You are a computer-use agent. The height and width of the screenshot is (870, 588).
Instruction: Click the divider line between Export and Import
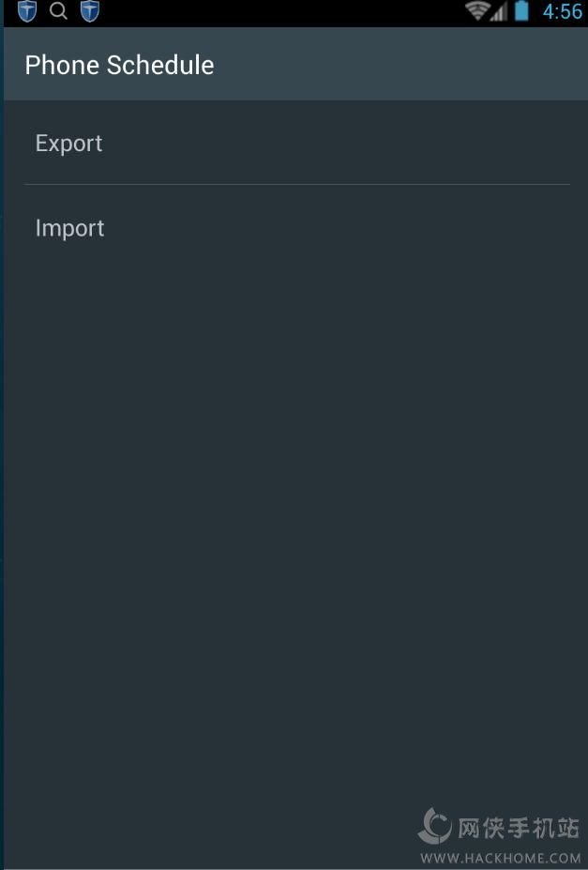click(296, 185)
